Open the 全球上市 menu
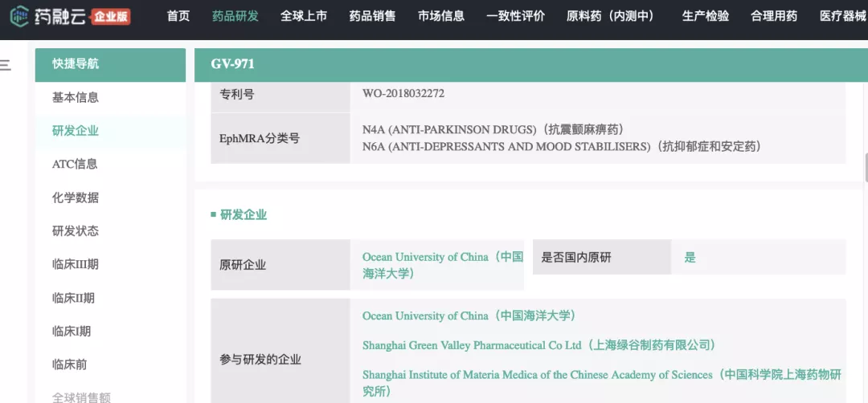The height and width of the screenshot is (403, 868). (x=304, y=16)
